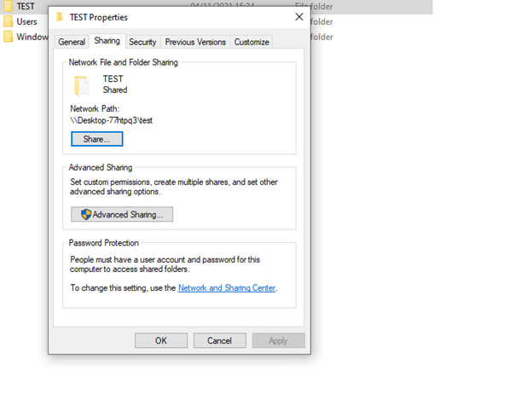The width and height of the screenshot is (532, 417).
Task: Click the Users folder icon in file list
Action: click(x=8, y=21)
